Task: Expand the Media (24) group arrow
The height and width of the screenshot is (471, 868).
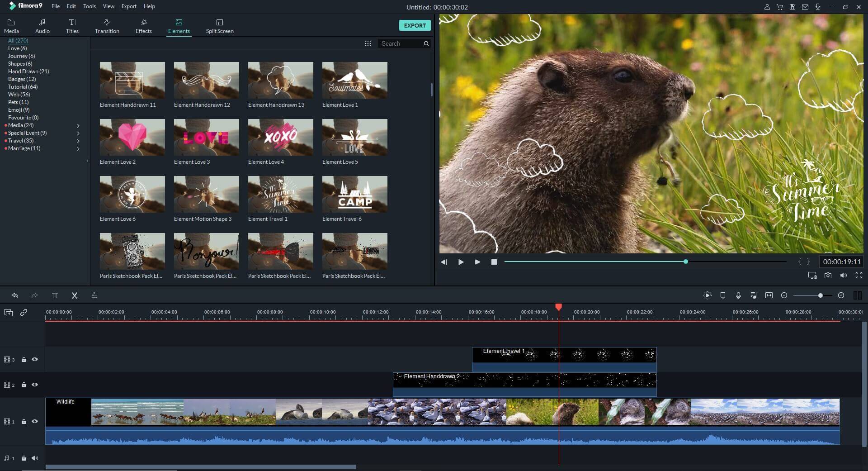Action: point(78,125)
